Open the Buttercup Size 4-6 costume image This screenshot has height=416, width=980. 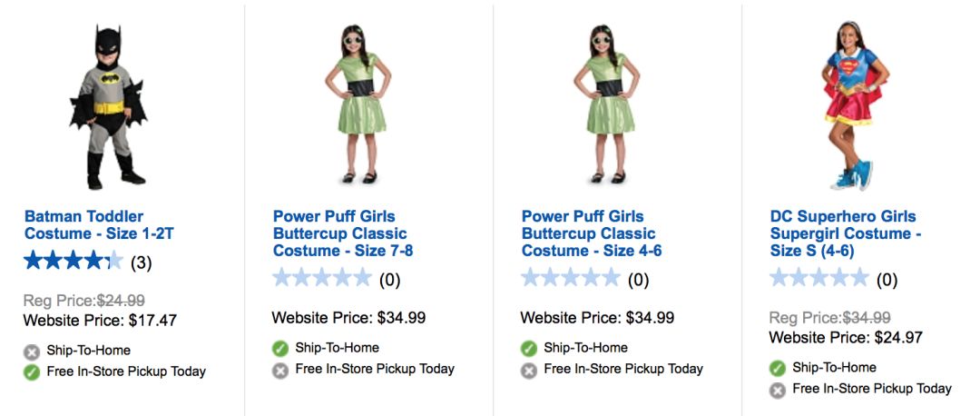pyautogui.click(x=603, y=104)
